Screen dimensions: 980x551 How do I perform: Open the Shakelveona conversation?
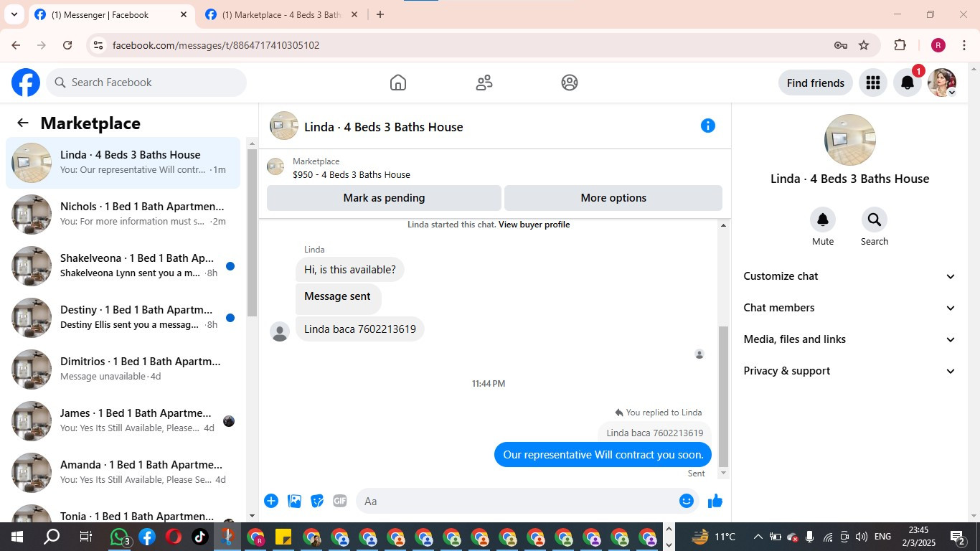point(123,266)
